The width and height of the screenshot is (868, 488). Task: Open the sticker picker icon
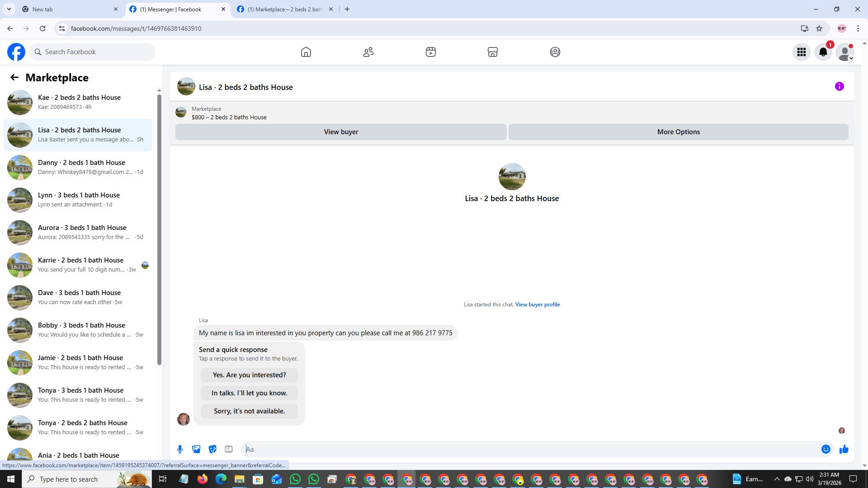(x=212, y=449)
